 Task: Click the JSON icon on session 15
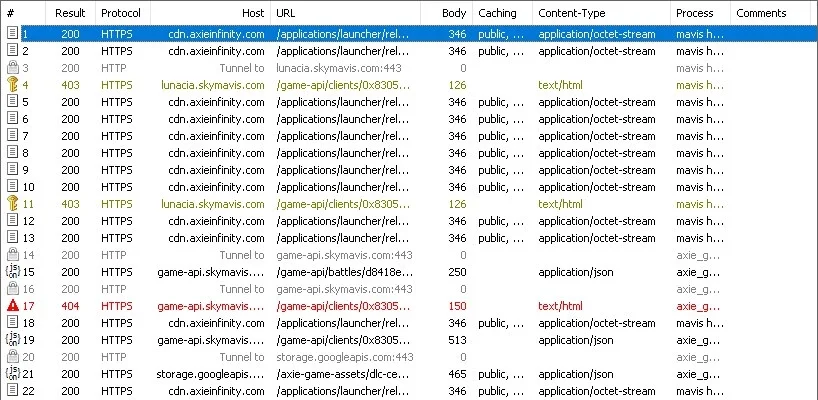[x=13, y=272]
